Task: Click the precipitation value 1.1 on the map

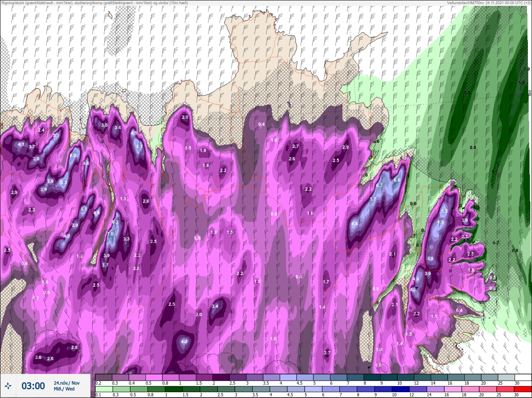Action: (434, 316)
